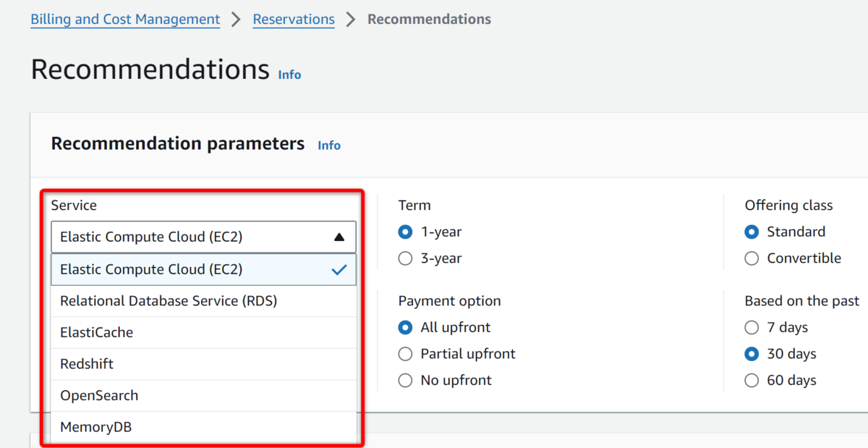This screenshot has width=868, height=448.
Task: Click the Recommendations page heading
Action: click(150, 69)
